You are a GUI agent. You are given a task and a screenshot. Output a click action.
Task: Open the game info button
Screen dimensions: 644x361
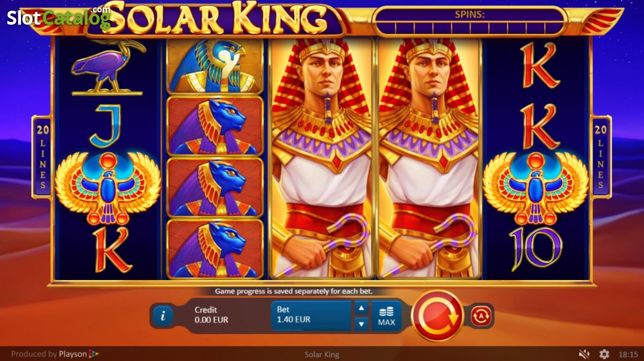[163, 316]
